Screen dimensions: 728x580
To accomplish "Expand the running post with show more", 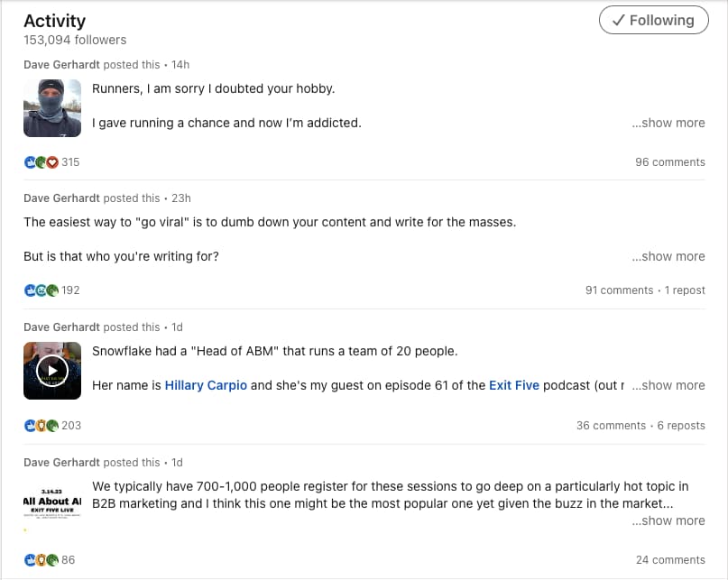I will (x=668, y=123).
